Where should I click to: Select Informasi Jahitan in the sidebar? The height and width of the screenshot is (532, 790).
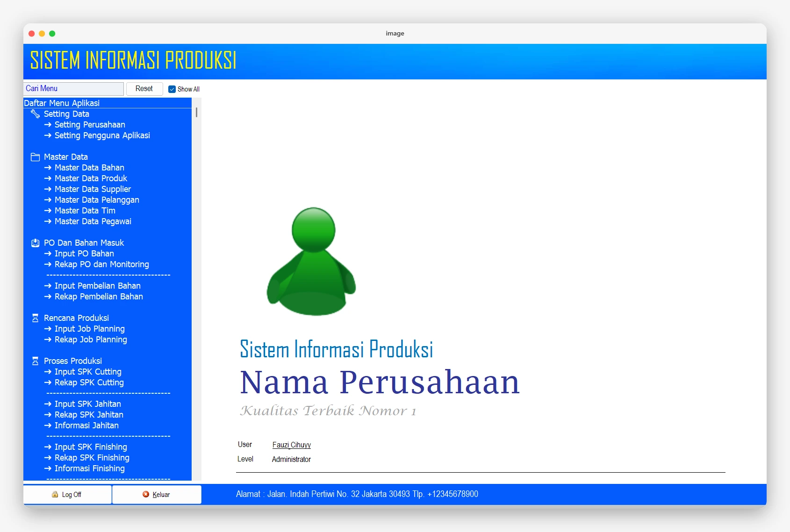(x=86, y=426)
